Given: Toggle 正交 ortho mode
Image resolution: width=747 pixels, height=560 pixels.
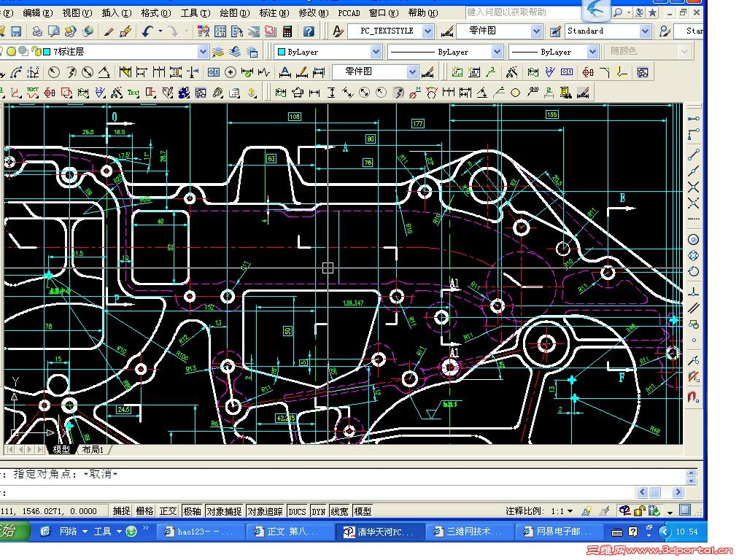Looking at the screenshot, I should [x=168, y=511].
